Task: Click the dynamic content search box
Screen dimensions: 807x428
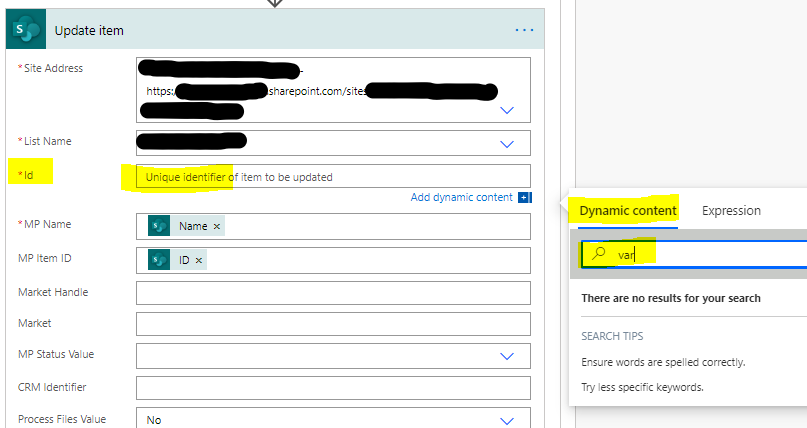Action: tap(694, 254)
